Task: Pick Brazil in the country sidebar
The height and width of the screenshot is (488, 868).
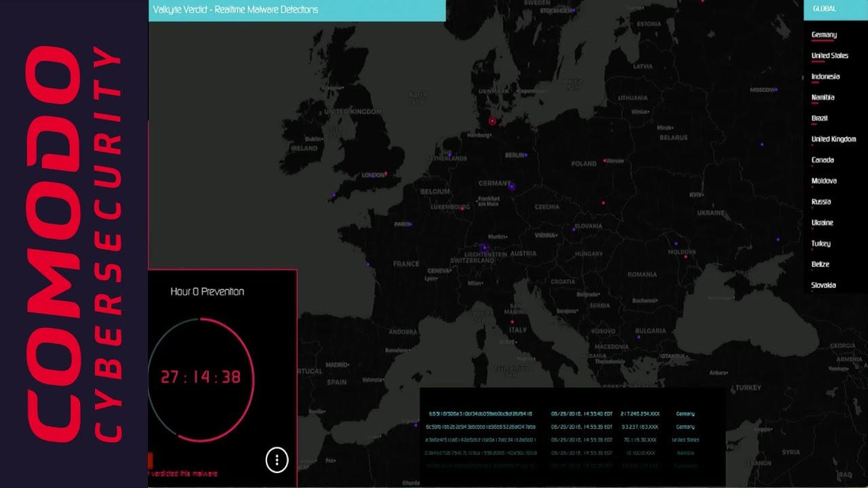Action: [x=819, y=118]
